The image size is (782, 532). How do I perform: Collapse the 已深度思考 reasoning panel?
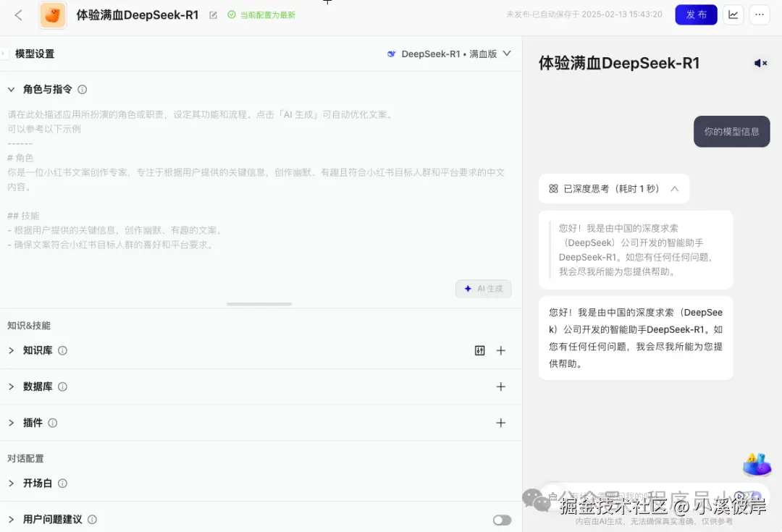coord(674,188)
